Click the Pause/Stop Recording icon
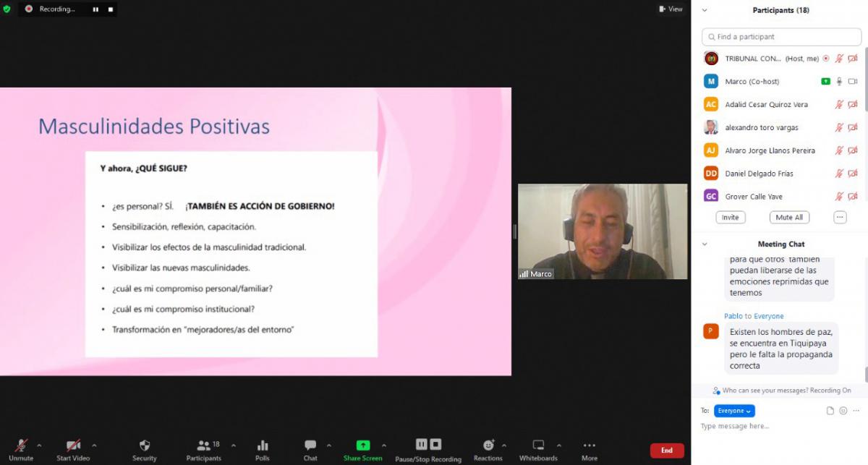Screen dimensions: 868x465 (x=428, y=445)
